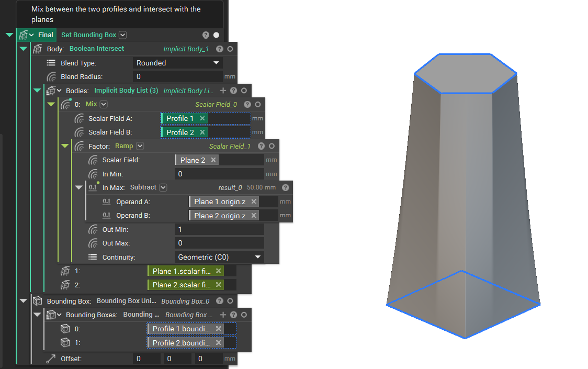Viewport: 588px width, 369px height.
Task: Click the Blend Radius scalar field icon
Action: 51,76
